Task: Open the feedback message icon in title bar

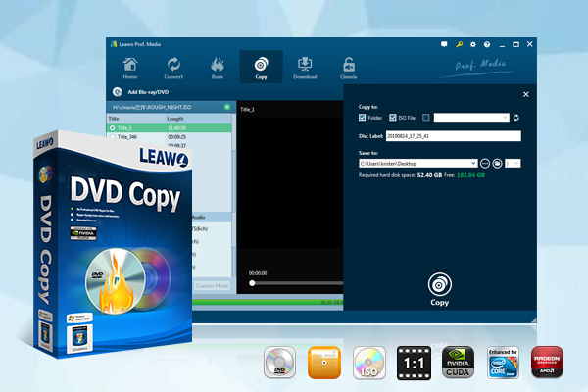Action: tap(444, 44)
